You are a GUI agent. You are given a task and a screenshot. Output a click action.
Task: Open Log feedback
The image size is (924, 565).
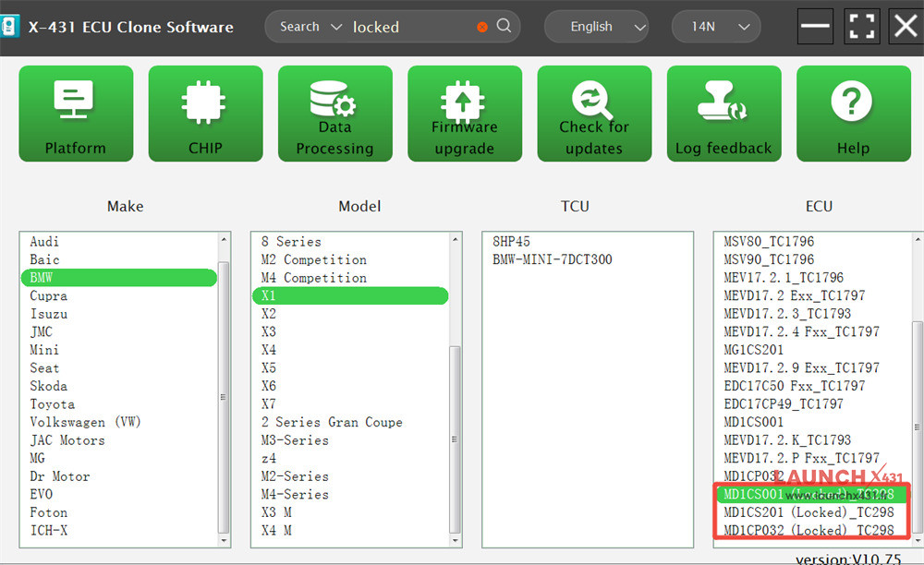click(x=724, y=114)
